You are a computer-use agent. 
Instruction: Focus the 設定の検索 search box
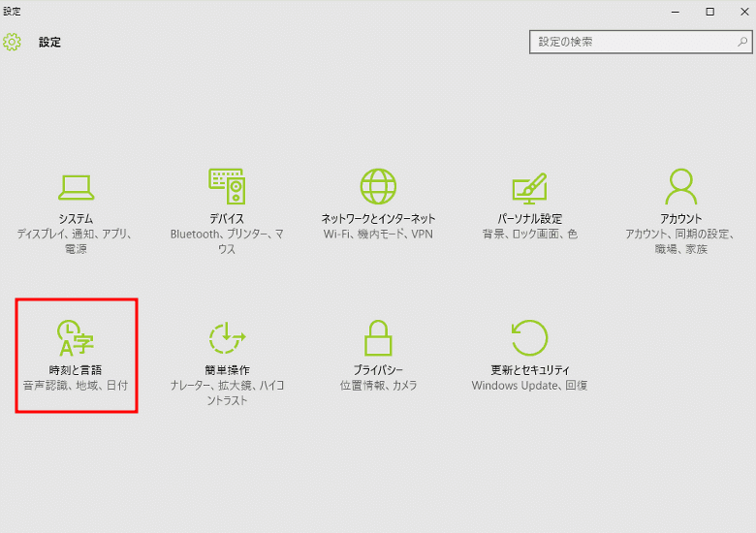pos(641,42)
